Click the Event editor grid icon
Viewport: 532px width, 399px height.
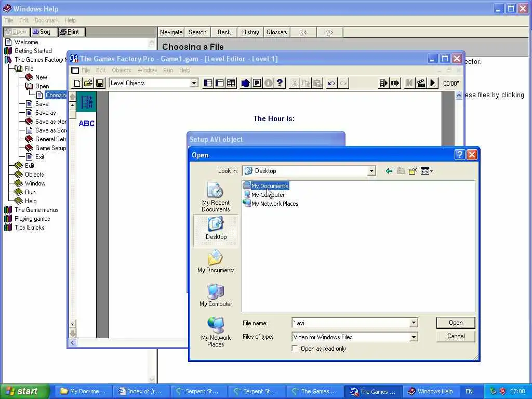[x=231, y=83]
